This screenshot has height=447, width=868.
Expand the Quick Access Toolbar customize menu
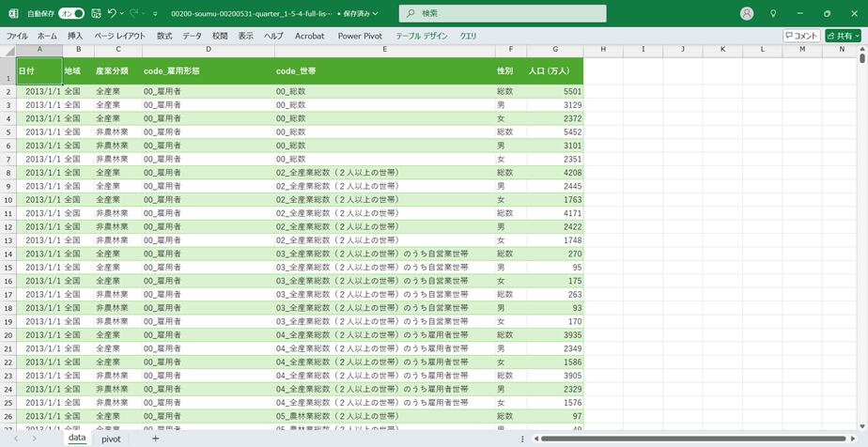click(x=155, y=14)
